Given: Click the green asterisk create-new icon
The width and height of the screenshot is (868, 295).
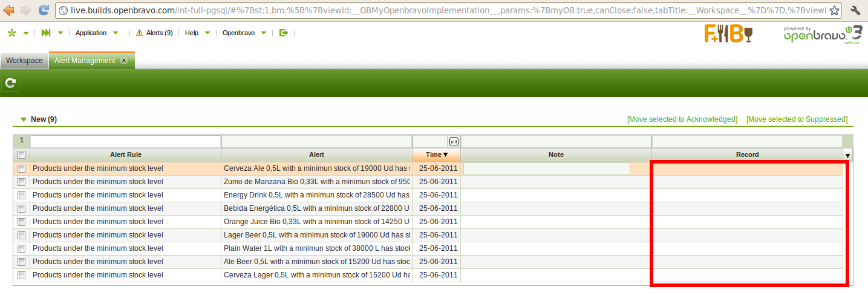Looking at the screenshot, I should pyautogui.click(x=11, y=33).
